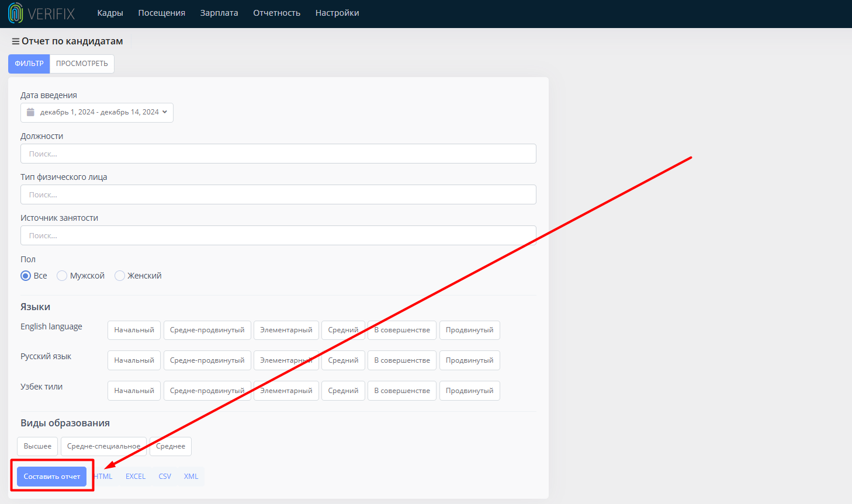Switch to the ФИЛЬТР tab
852x504 pixels.
(x=29, y=64)
